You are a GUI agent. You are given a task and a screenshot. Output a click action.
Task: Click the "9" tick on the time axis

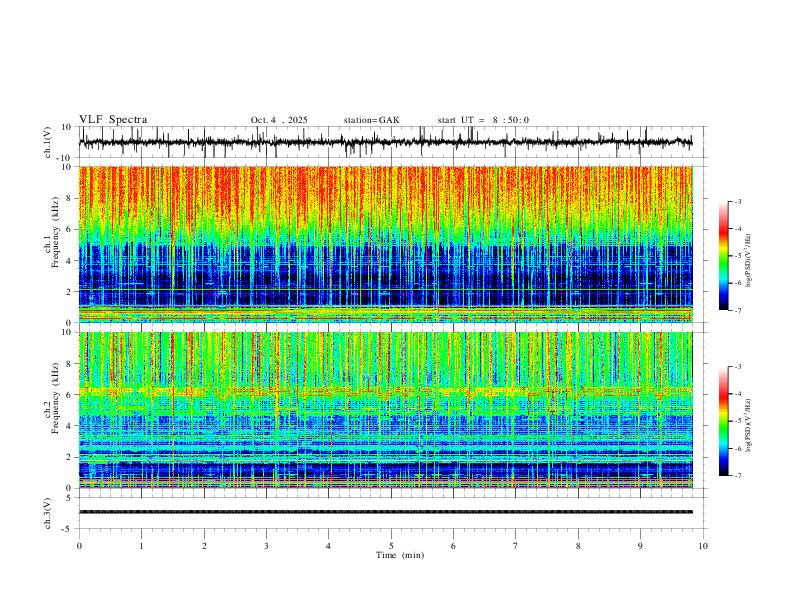pyautogui.click(x=640, y=546)
